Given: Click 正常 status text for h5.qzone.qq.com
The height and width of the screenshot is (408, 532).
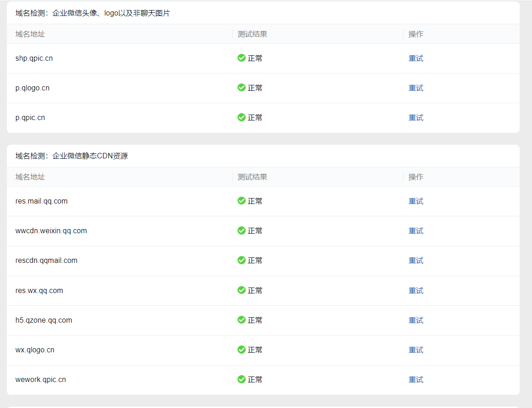Looking at the screenshot, I should tap(255, 320).
